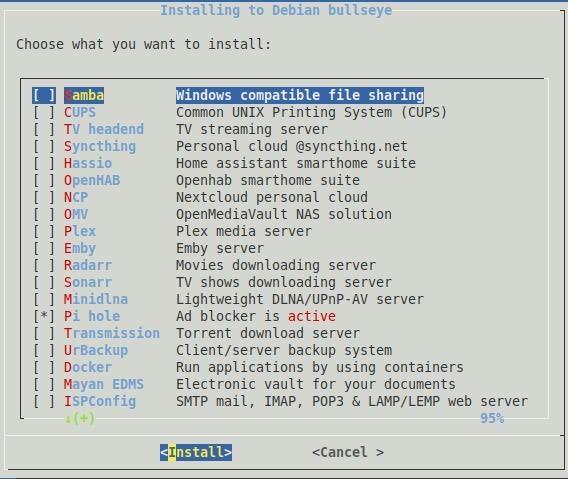Toggle the Transmission checkbox

[x=44, y=333]
